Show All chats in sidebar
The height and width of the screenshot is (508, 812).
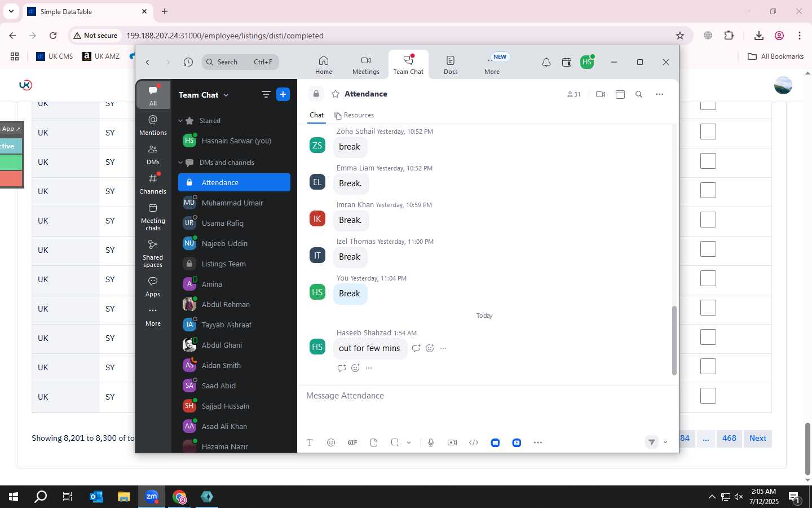[x=153, y=95]
